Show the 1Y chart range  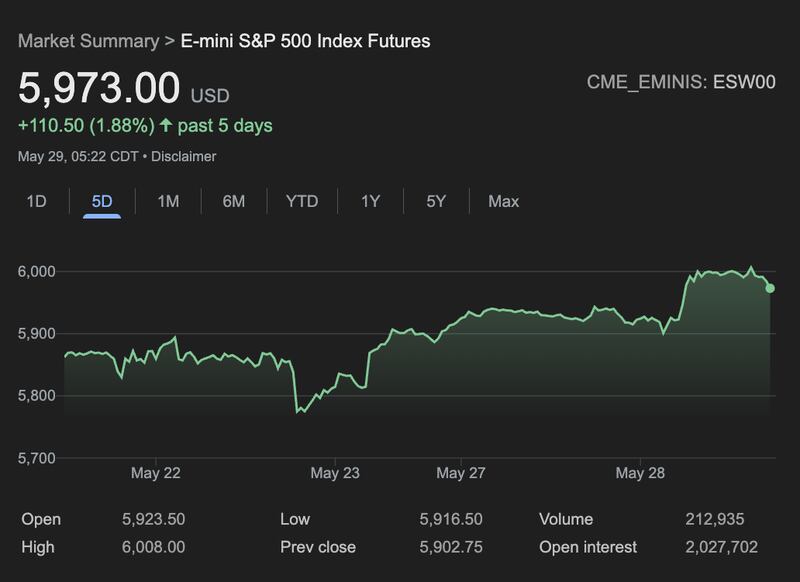pos(371,201)
